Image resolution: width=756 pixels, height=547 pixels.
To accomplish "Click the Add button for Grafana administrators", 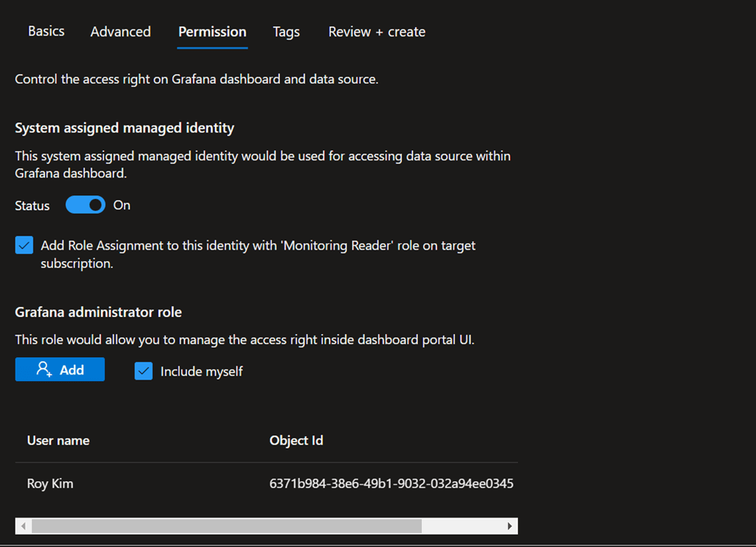I will [60, 370].
